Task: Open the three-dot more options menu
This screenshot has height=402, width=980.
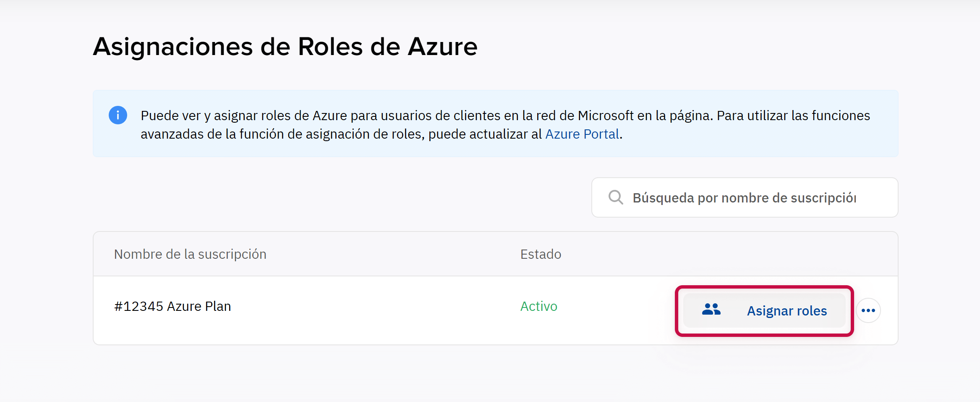Action: pyautogui.click(x=868, y=310)
